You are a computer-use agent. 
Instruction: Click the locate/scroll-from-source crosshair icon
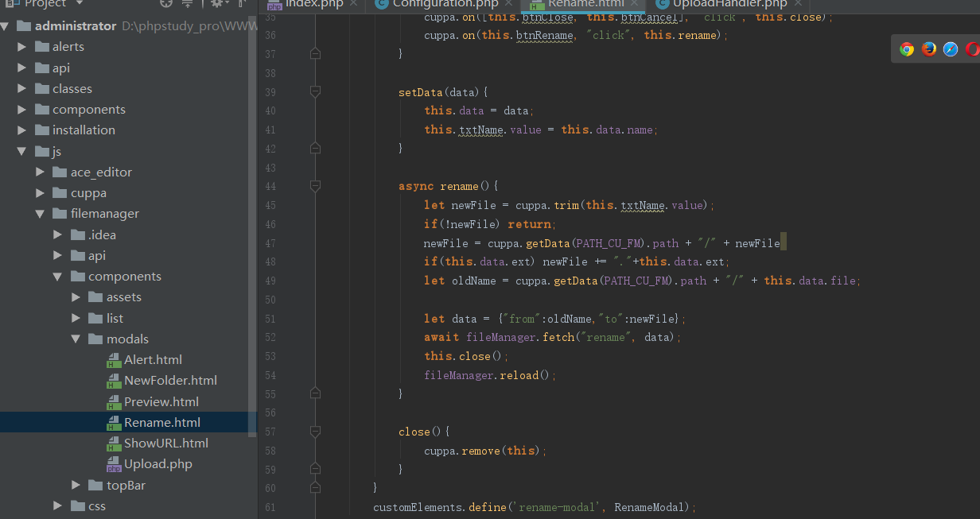click(x=165, y=3)
